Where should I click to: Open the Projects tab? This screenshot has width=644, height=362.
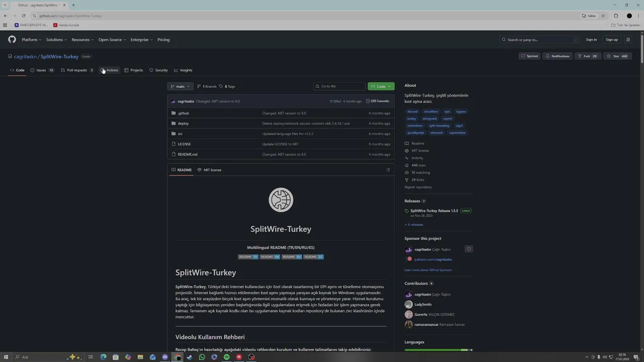coord(134,70)
